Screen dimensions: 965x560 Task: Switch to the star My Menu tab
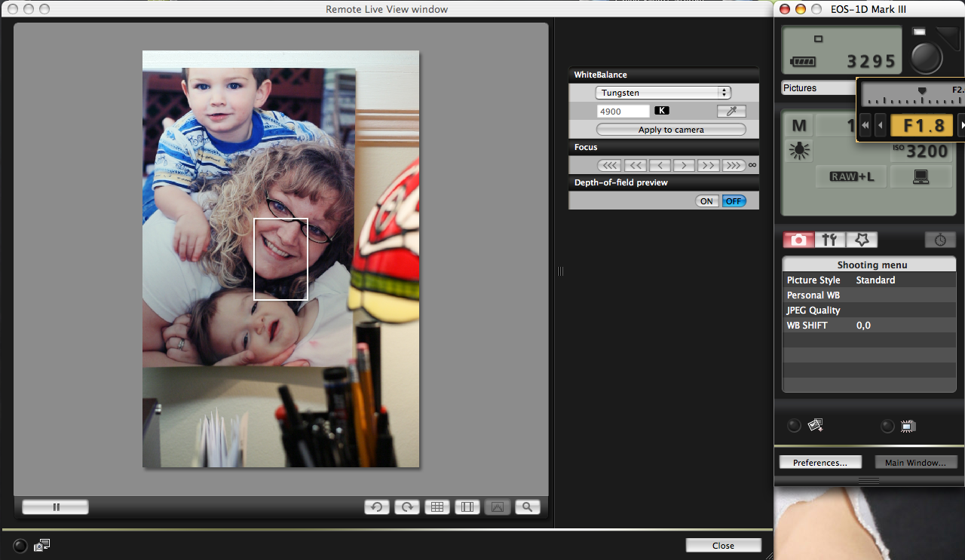tap(862, 240)
